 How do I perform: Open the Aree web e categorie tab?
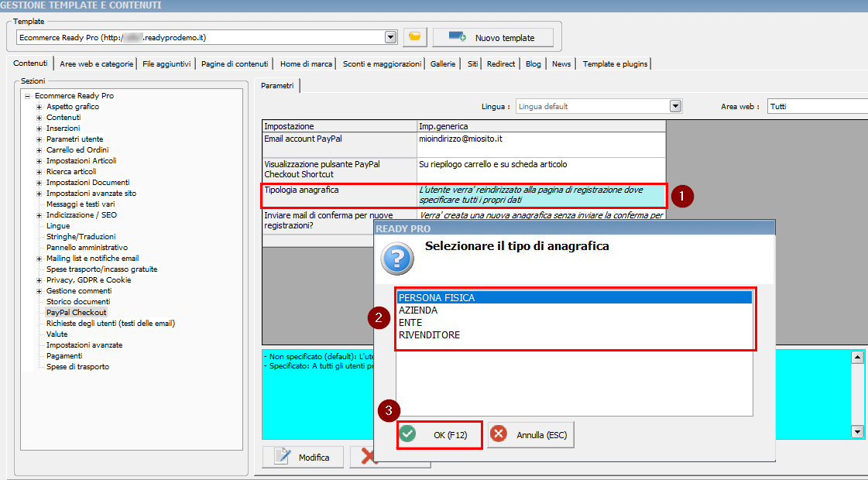click(96, 63)
